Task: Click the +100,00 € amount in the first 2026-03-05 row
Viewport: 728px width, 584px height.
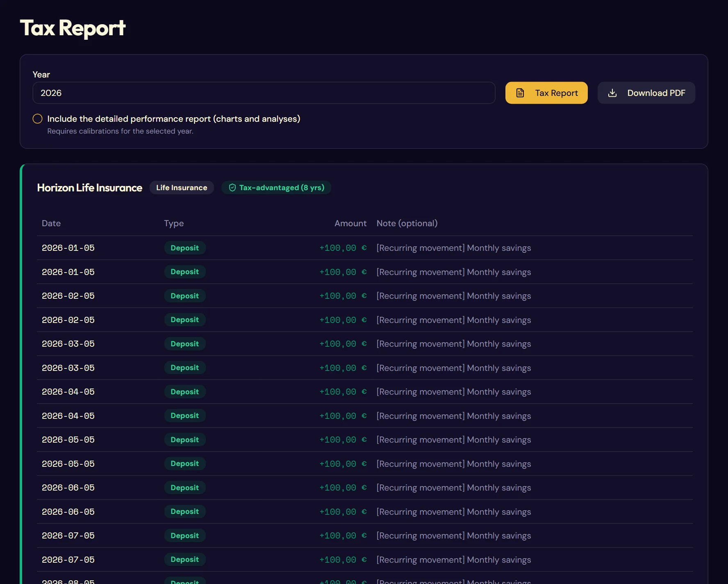Action: (343, 344)
